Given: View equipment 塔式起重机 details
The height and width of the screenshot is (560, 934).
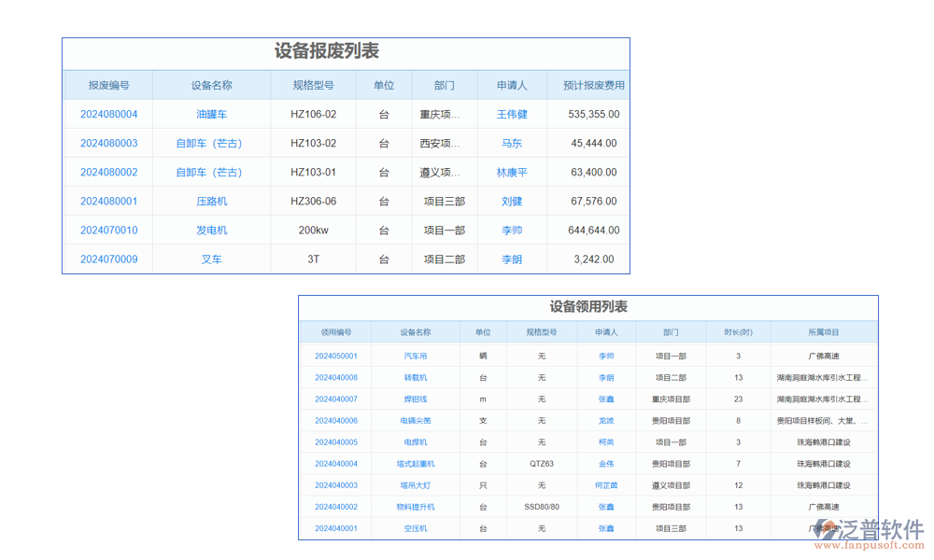Looking at the screenshot, I should tap(415, 464).
